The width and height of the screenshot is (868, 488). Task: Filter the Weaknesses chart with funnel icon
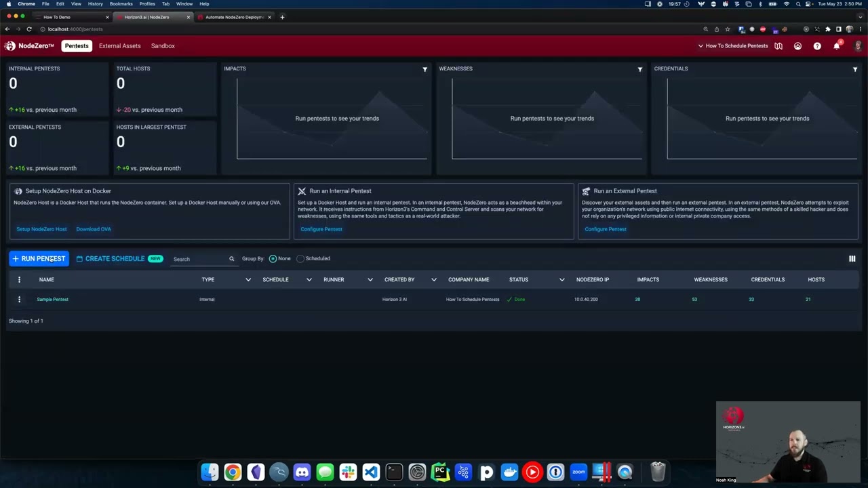coord(640,69)
